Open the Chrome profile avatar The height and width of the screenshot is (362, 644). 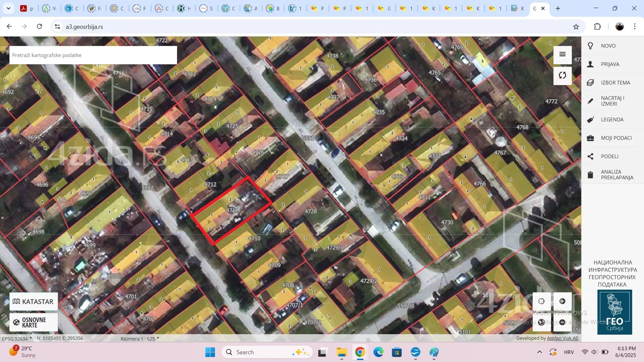pos(620,26)
